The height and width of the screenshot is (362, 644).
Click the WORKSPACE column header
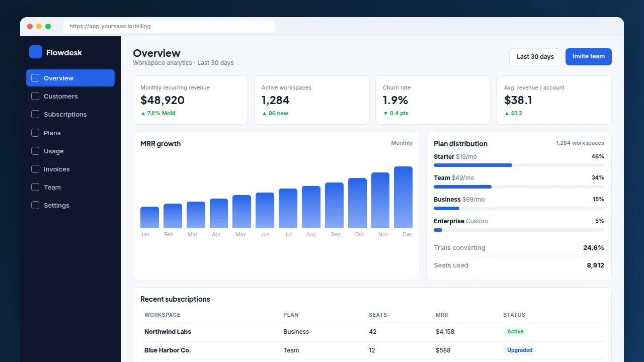pos(162,315)
